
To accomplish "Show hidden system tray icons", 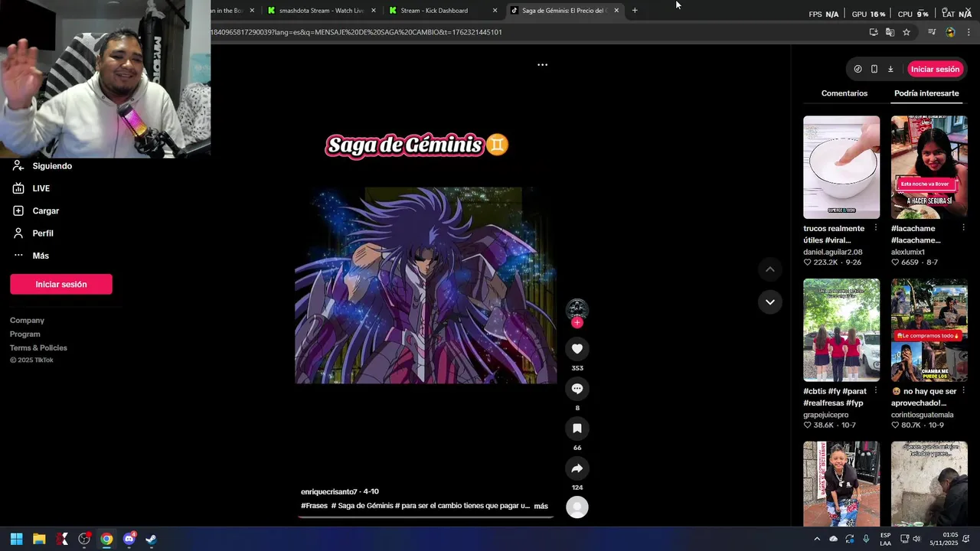I will [x=817, y=539].
